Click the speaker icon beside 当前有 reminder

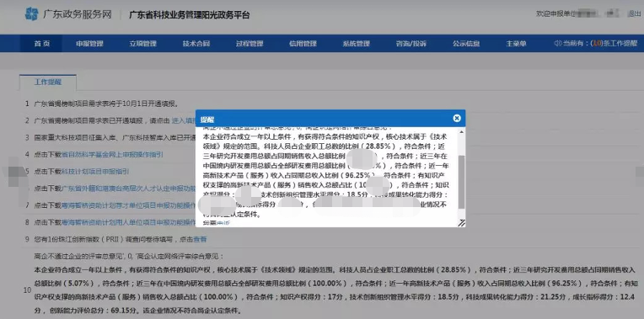[x=557, y=44]
